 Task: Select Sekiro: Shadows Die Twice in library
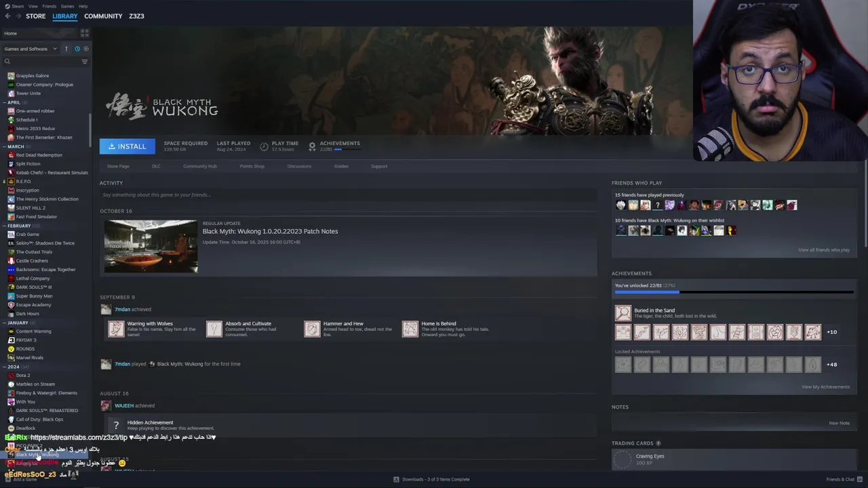[x=45, y=243]
